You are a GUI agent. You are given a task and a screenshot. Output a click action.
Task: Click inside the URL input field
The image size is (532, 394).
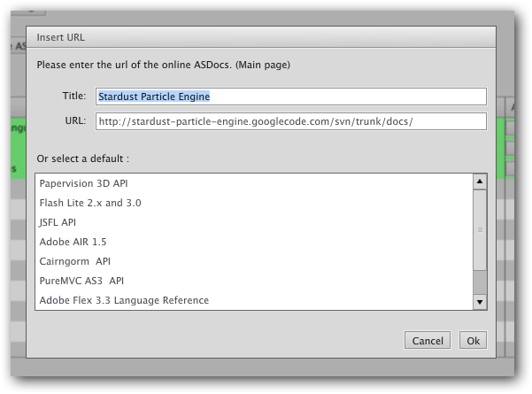coord(291,121)
